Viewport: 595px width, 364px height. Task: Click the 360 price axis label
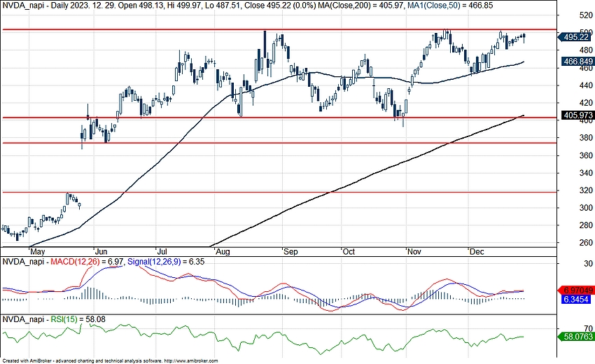pyautogui.click(x=586, y=155)
